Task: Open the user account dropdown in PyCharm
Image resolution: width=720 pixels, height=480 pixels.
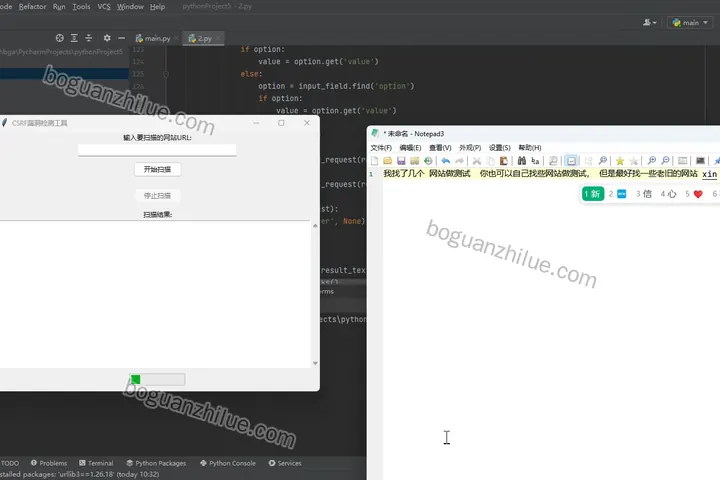Action: (649, 22)
